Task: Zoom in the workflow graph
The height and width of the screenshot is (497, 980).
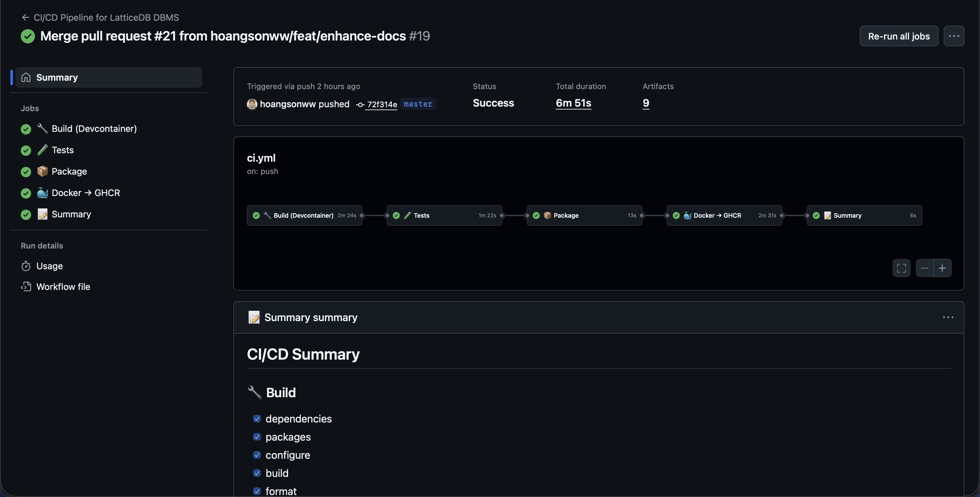Action: click(942, 268)
